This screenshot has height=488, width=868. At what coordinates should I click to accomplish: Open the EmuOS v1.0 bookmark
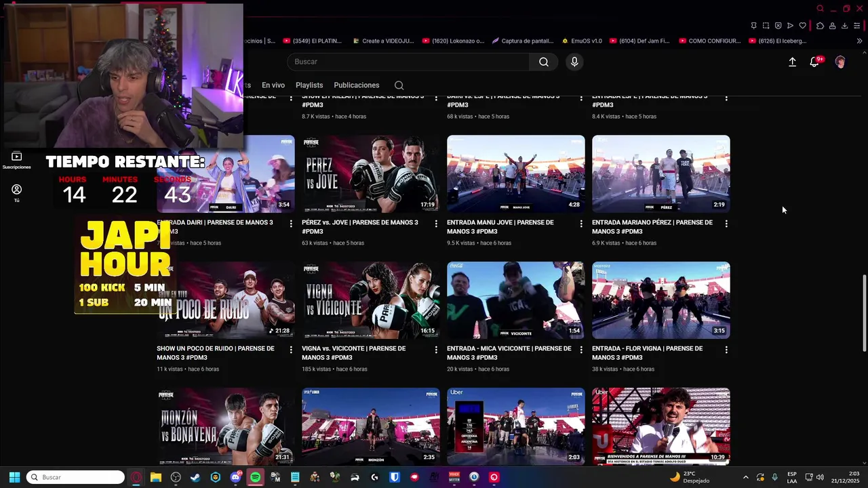[x=581, y=41]
